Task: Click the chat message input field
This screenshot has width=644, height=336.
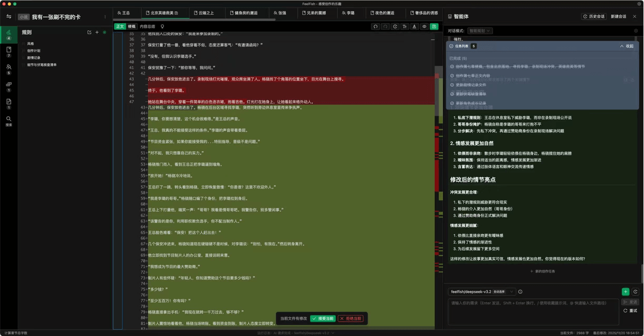Action: click(x=533, y=311)
